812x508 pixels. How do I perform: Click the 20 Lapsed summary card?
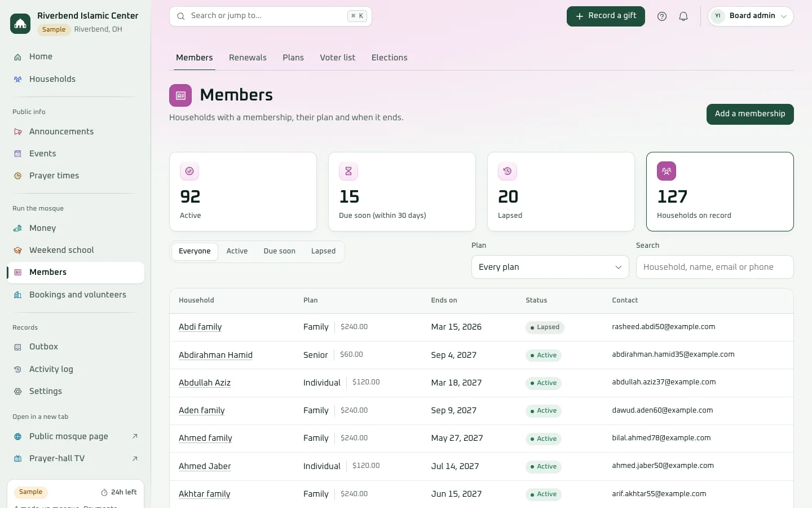click(x=561, y=191)
